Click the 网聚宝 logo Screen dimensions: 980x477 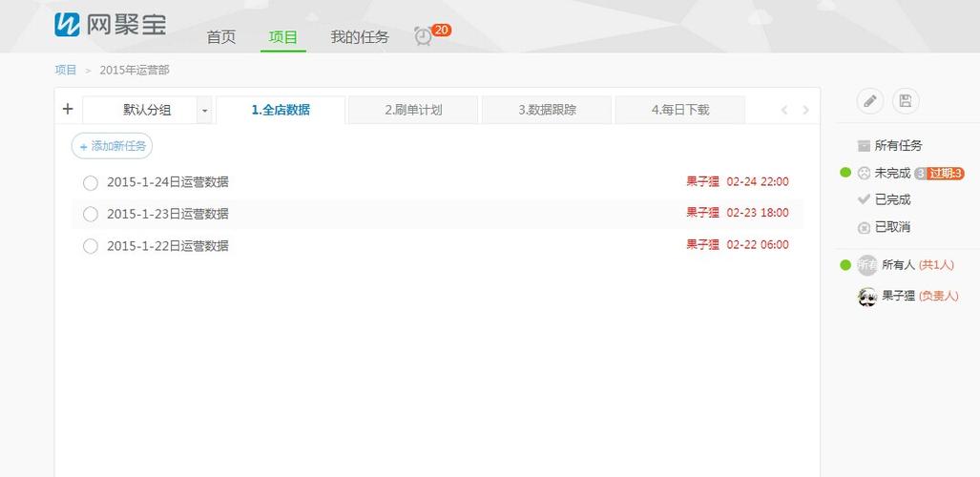pos(111,25)
